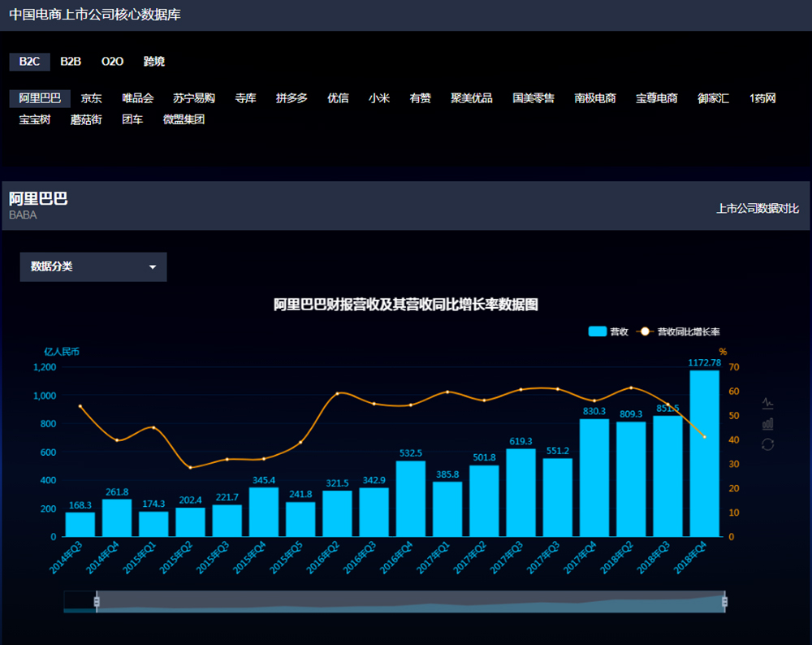Choose 南极电商 company
The width and height of the screenshot is (812, 645).
[x=595, y=98]
